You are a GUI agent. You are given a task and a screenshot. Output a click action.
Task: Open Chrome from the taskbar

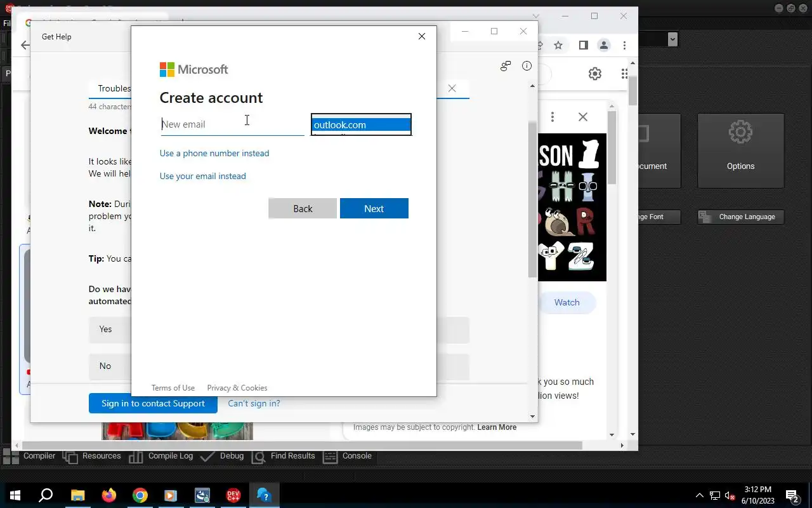point(140,495)
